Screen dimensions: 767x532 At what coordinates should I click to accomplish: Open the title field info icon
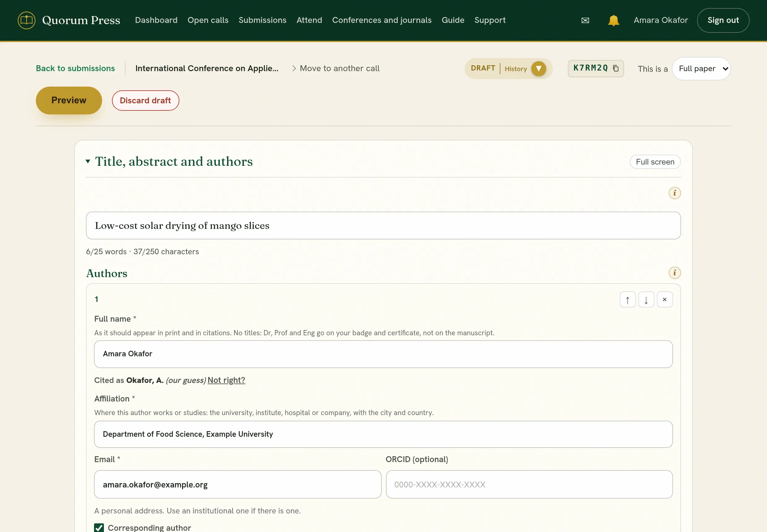(674, 193)
